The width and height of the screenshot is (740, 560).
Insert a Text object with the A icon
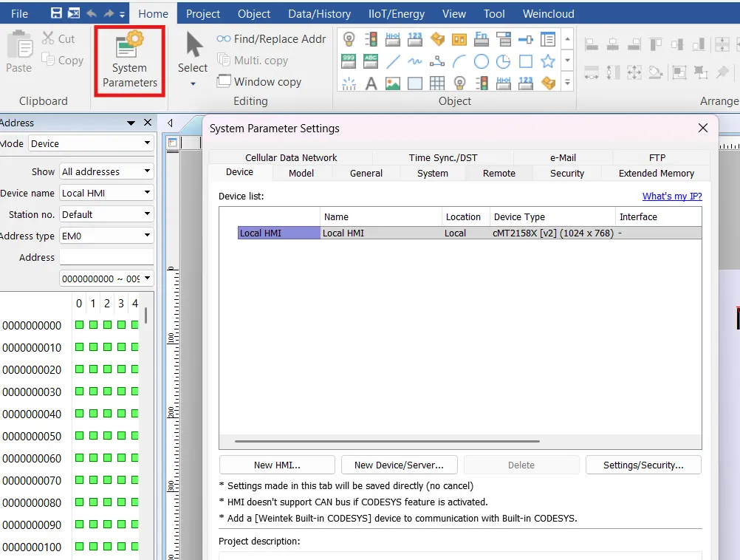click(371, 82)
